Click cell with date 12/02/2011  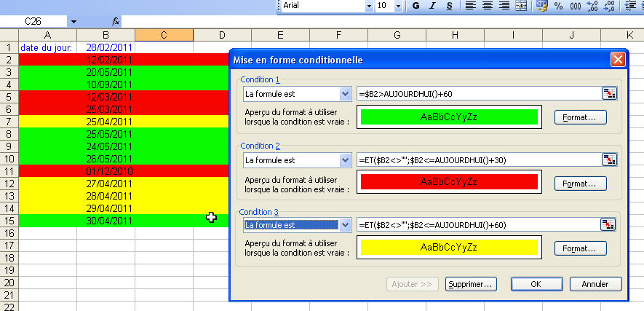[x=106, y=60]
